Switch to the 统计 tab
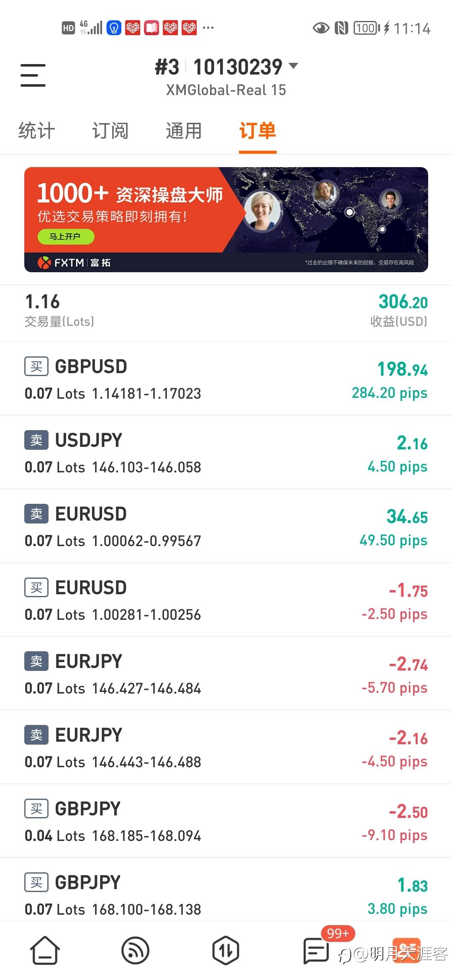Image resolution: width=452 pixels, height=980 pixels. click(x=37, y=131)
